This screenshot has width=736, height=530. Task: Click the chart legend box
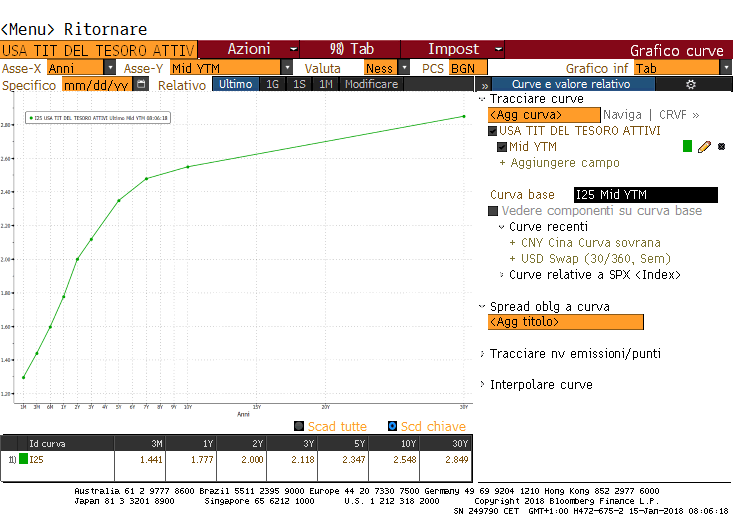(98, 118)
